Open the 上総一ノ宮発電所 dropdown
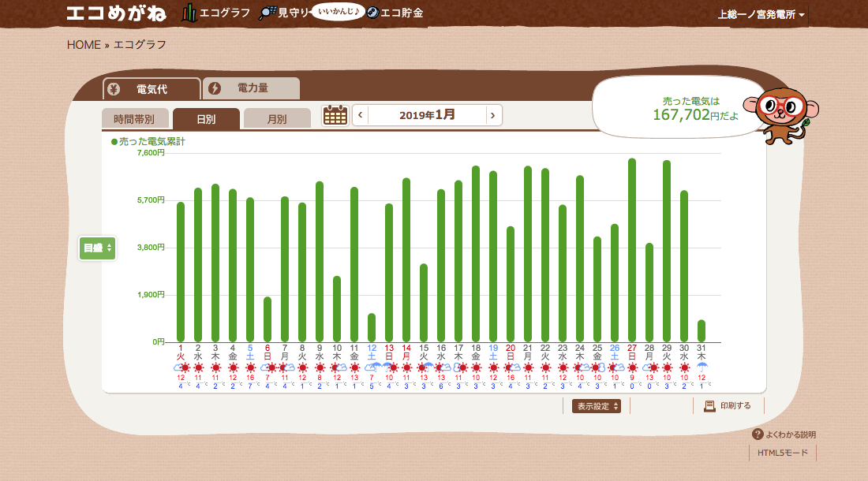The width and height of the screenshot is (868, 481). coord(761,14)
